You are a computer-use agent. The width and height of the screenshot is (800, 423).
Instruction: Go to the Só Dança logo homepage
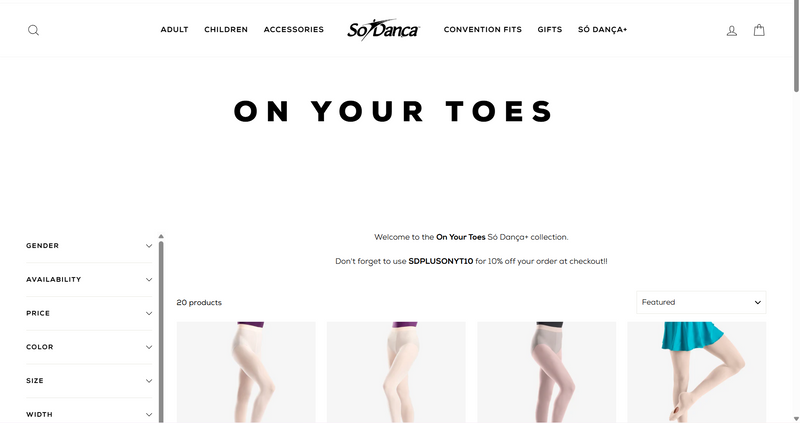[383, 30]
